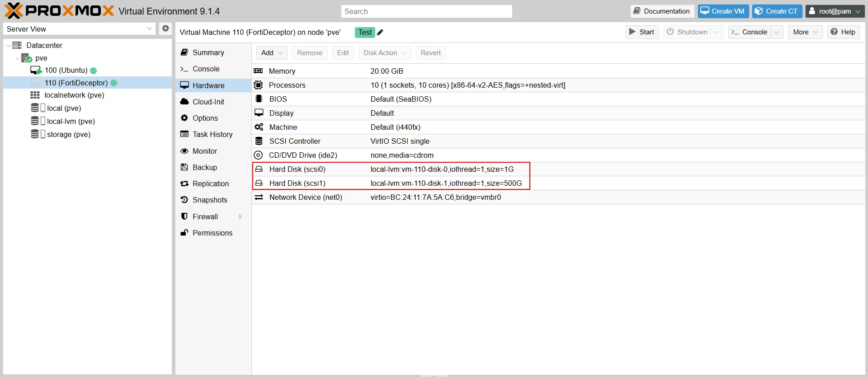This screenshot has height=377, width=868.
Task: Open the Cloud-Init tab
Action: coord(213,102)
